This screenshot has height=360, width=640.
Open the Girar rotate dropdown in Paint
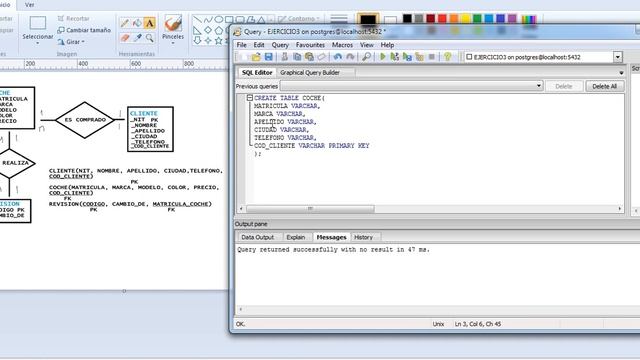(83, 42)
